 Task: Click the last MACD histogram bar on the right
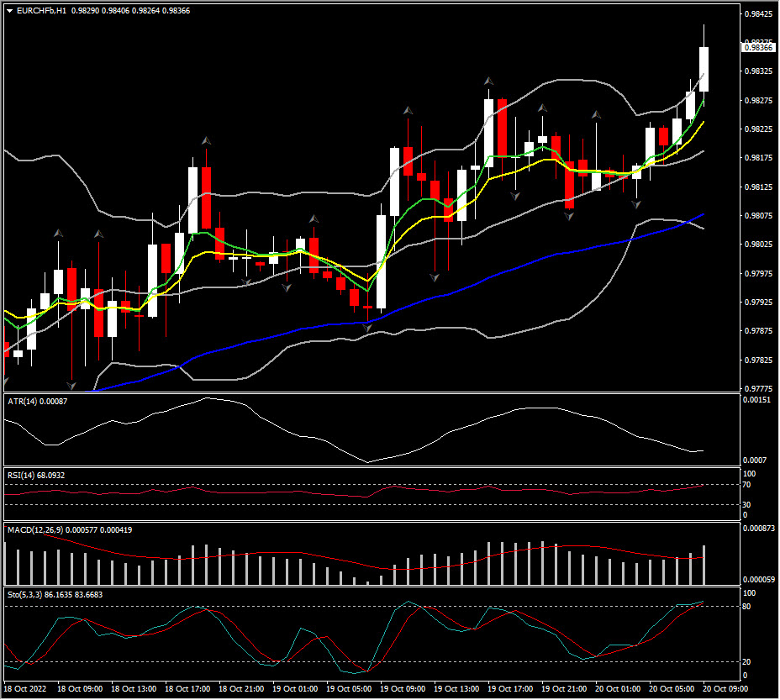(704, 565)
